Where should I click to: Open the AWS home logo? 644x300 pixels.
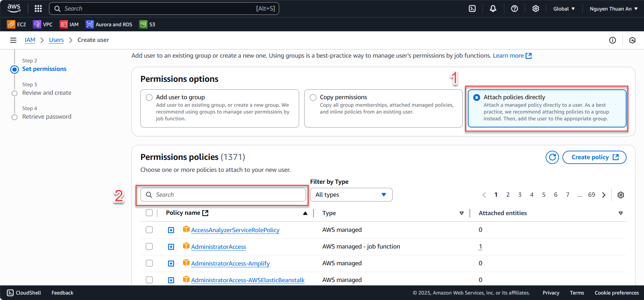pyautogui.click(x=14, y=9)
